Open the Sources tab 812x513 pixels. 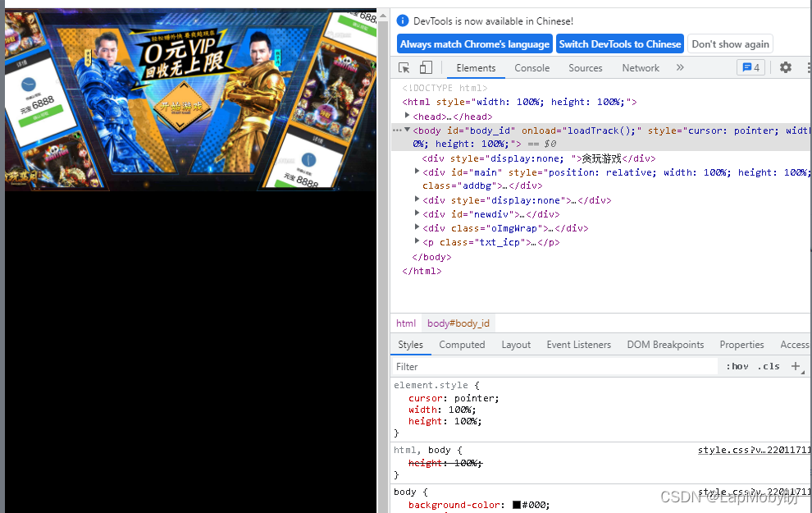(x=585, y=68)
